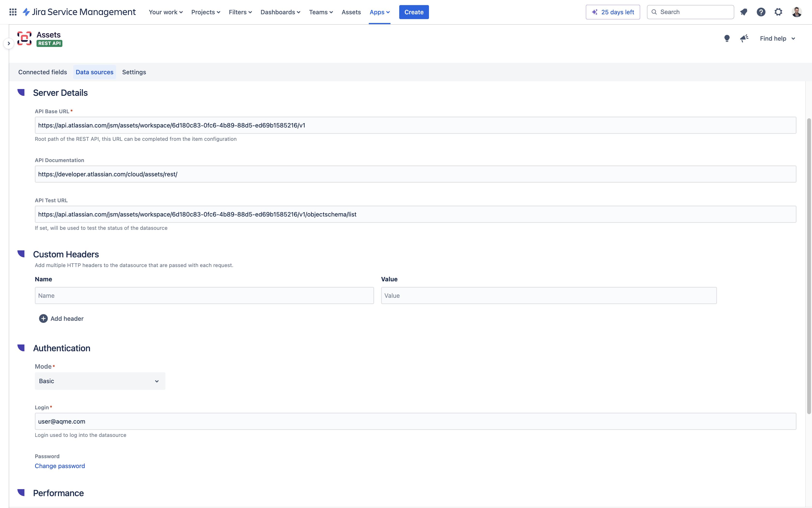Click the lightbulb tips icon
812x508 pixels.
coord(727,38)
